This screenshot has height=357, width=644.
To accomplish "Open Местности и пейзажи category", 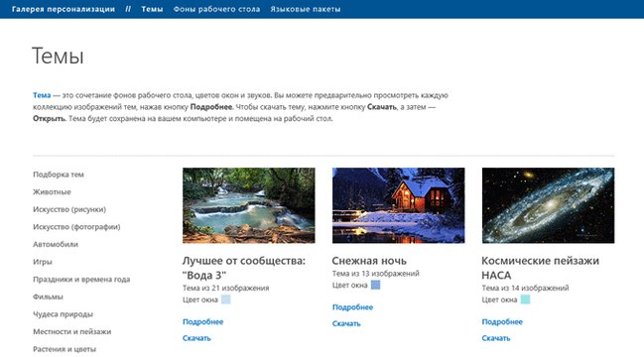I will click(71, 331).
